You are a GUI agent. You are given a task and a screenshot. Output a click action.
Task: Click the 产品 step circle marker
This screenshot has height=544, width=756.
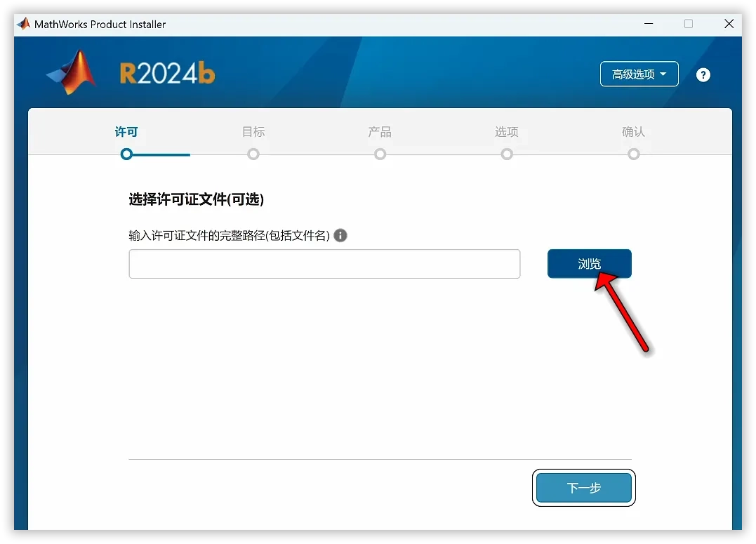(380, 154)
